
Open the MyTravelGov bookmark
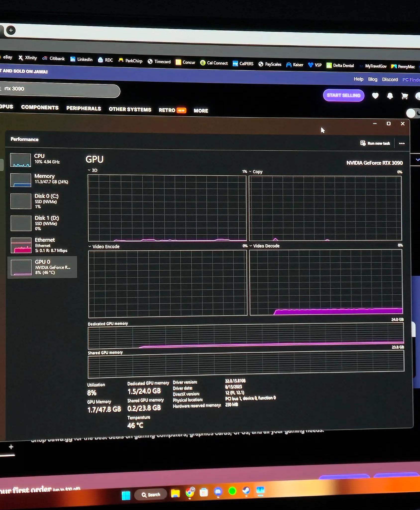tap(373, 66)
